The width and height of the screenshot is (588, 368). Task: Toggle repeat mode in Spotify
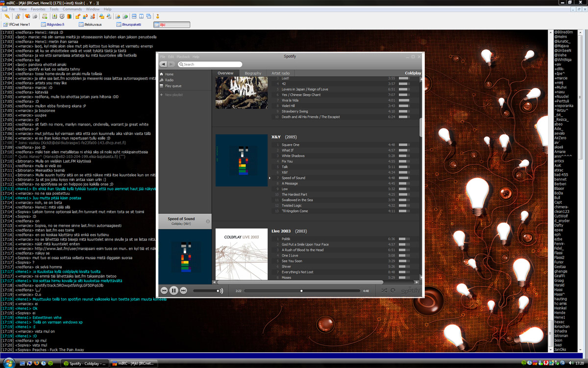(393, 290)
